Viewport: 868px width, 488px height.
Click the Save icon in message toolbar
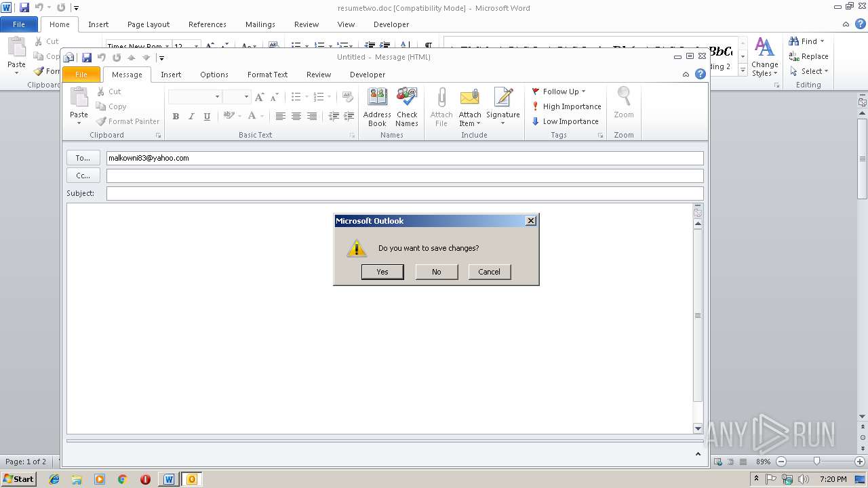point(87,58)
